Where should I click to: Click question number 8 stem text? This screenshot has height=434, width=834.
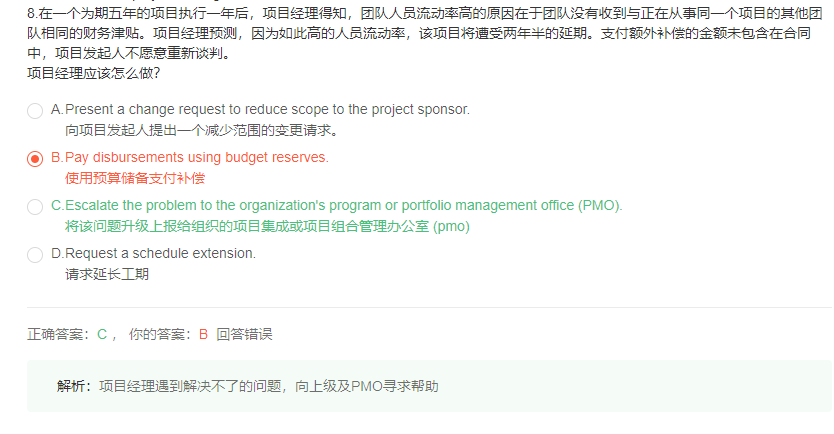tap(424, 33)
